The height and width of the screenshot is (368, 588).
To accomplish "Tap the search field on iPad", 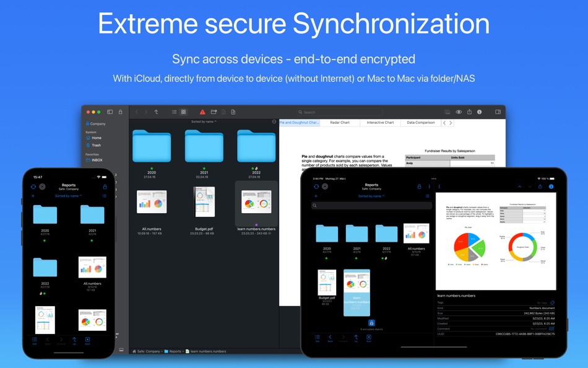I will 371,206.
